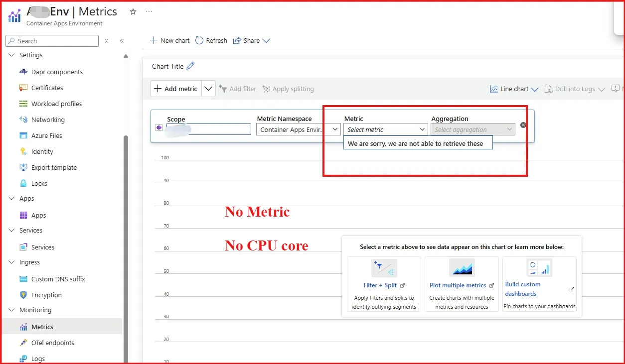Click the Locks padlock icon
The width and height of the screenshot is (625, 364).
click(23, 183)
